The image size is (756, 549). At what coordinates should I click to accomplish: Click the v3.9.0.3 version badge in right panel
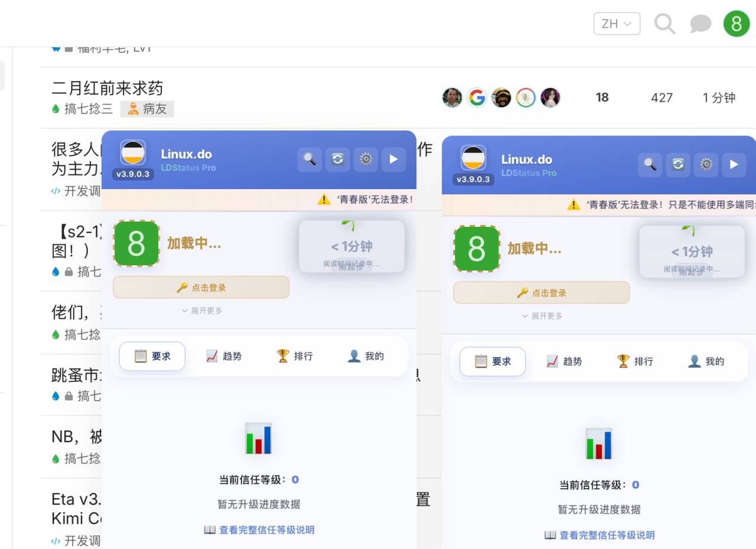pos(473,180)
